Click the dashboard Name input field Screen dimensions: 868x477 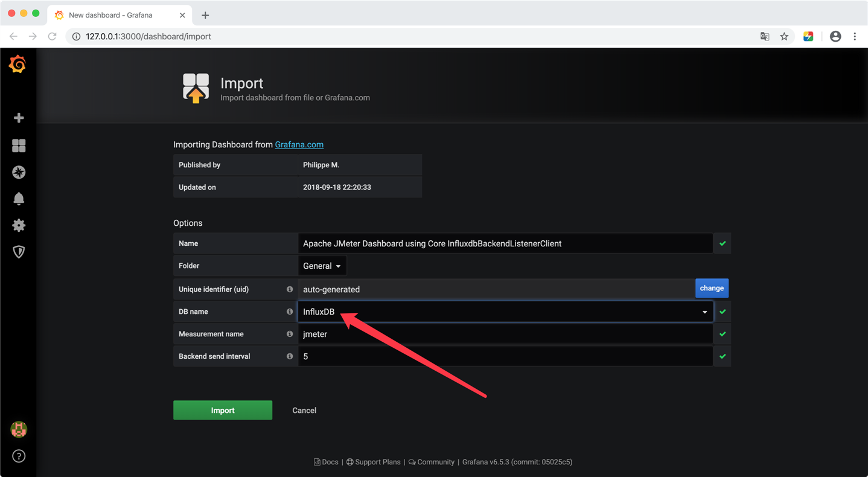pos(505,243)
